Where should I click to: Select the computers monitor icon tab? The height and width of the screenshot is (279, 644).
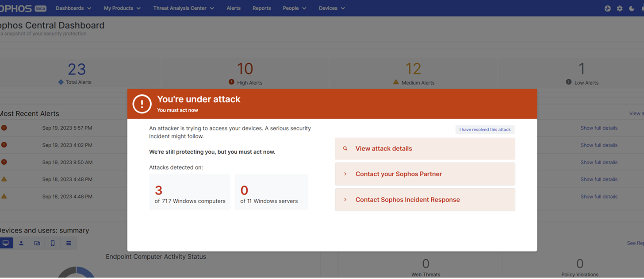(6, 243)
